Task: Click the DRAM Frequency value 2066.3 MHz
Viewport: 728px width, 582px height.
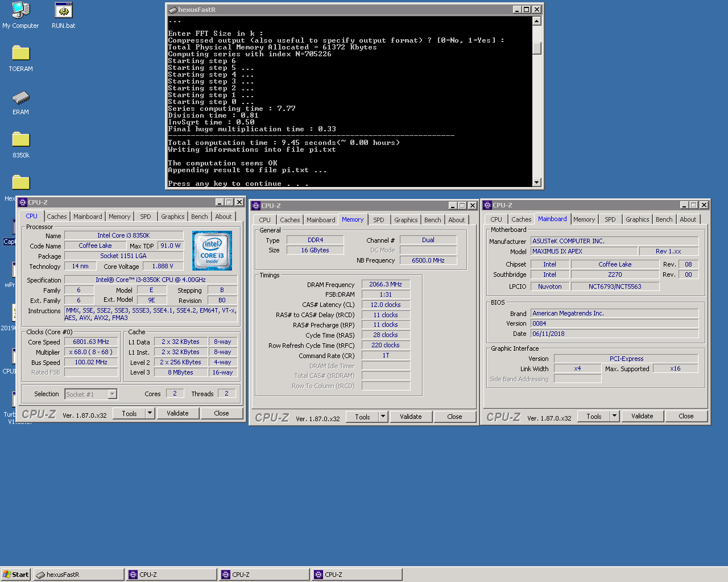Action: (x=386, y=284)
